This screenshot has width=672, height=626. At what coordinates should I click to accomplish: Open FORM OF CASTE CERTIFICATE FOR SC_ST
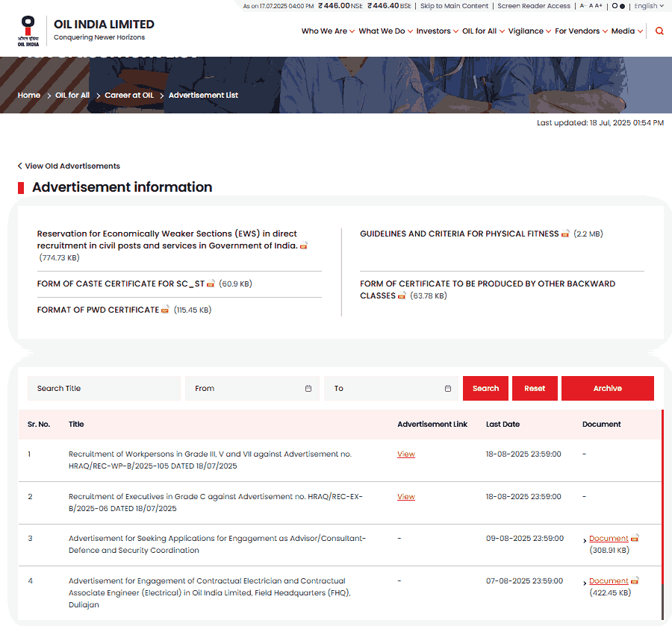[x=120, y=284]
